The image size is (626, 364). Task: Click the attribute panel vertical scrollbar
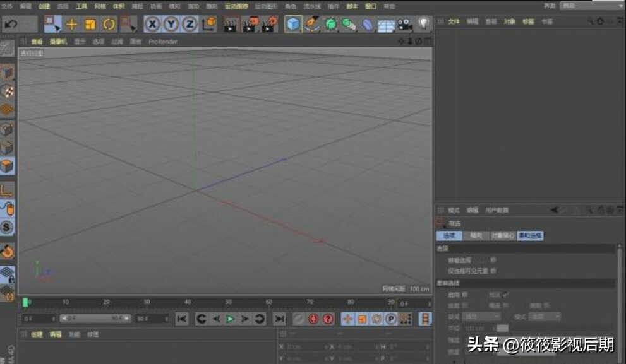click(x=620, y=303)
